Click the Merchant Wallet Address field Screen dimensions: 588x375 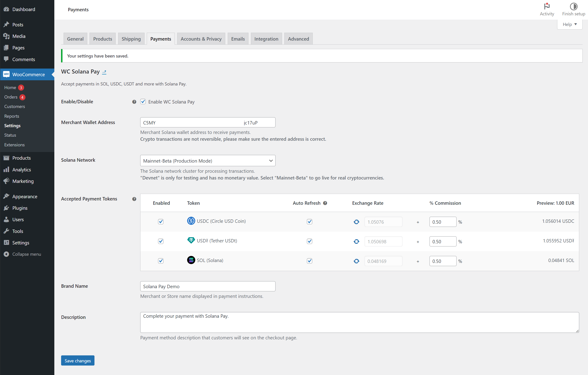208,122
